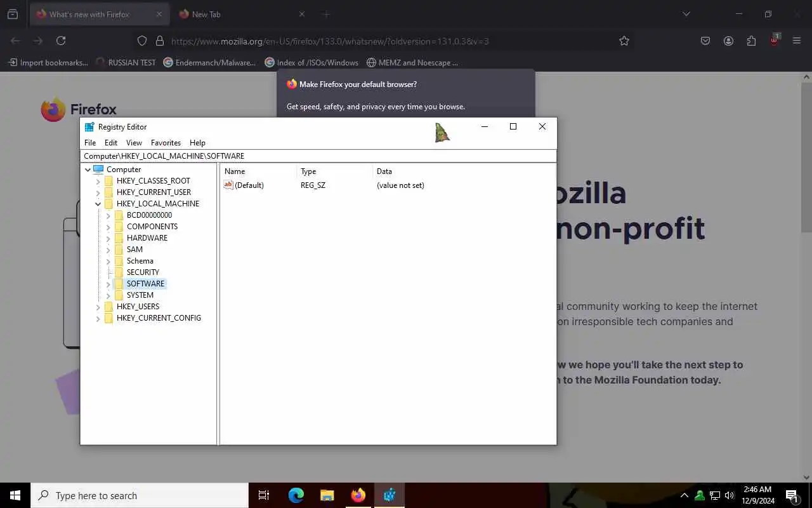Viewport: 812px width, 508px height.
Task: Expand the HKEY_USERS node
Action: click(98, 307)
